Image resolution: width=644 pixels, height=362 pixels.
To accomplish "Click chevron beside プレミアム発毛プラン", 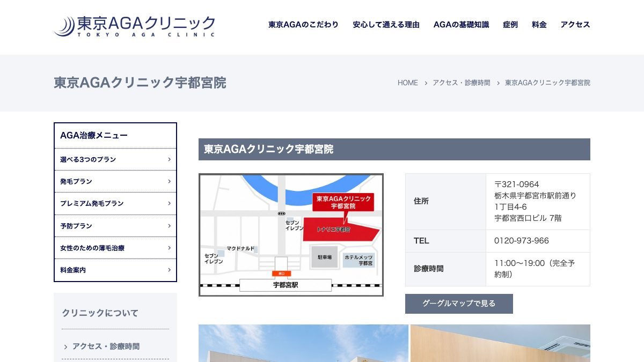I will pyautogui.click(x=169, y=203).
